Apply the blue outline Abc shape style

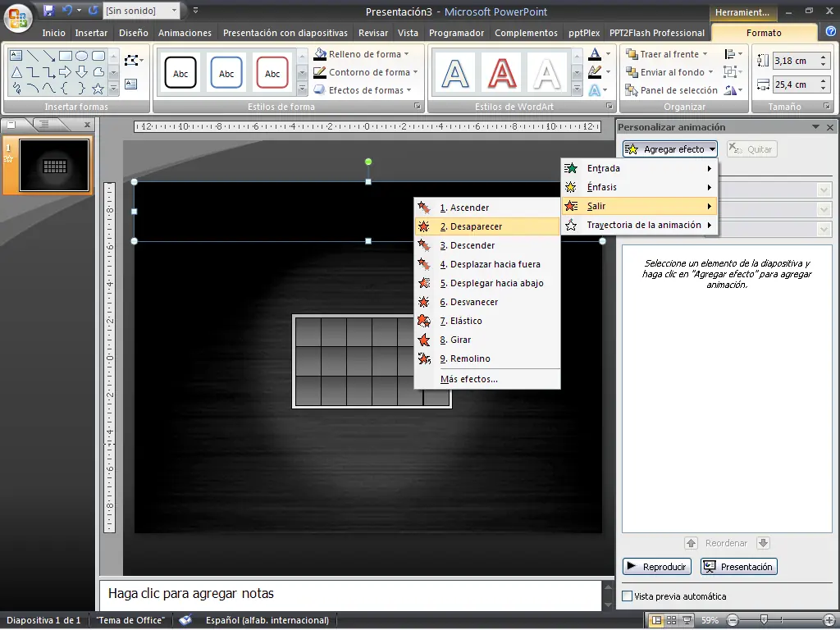point(226,73)
